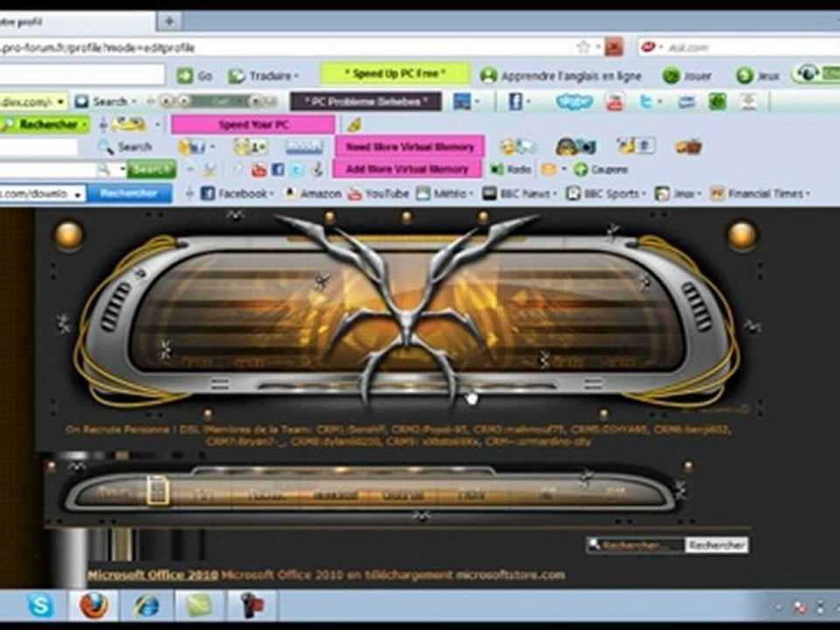Bookmark the page with the star icon

coord(583,46)
